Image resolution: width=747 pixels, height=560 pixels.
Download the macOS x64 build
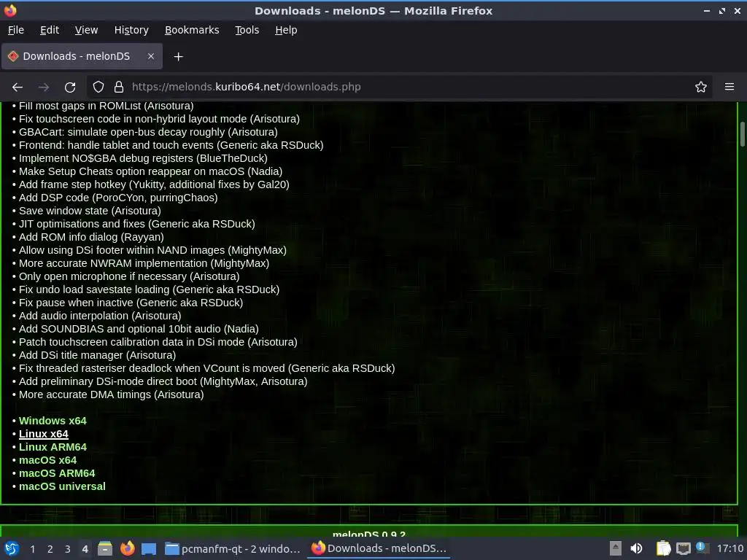47,461
